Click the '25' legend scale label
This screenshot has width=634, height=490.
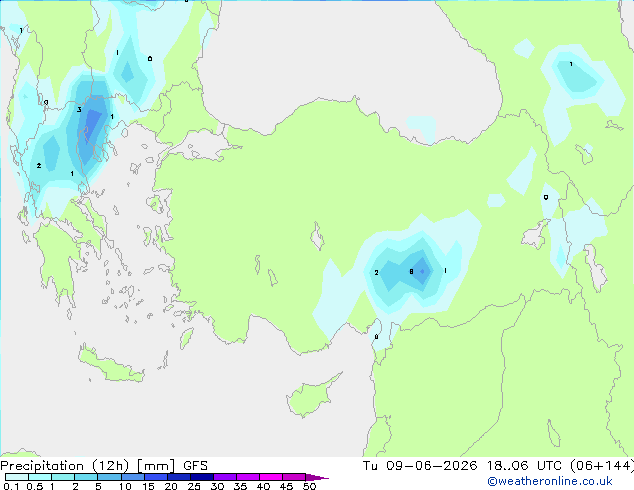(194, 486)
